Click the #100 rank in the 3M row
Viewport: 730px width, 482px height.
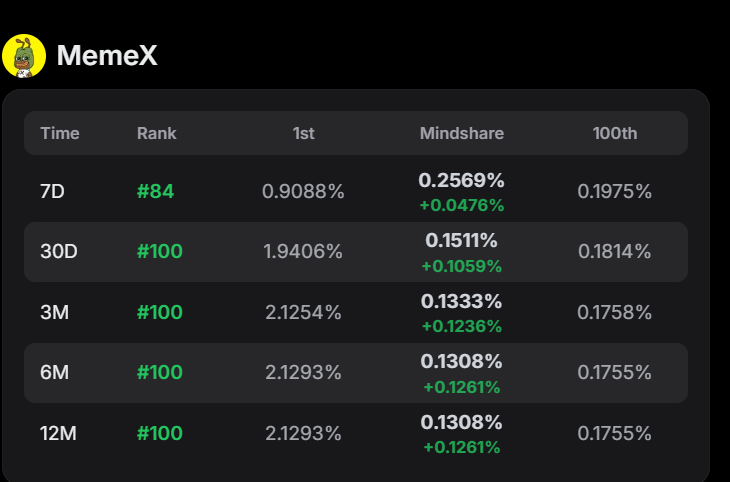160,312
